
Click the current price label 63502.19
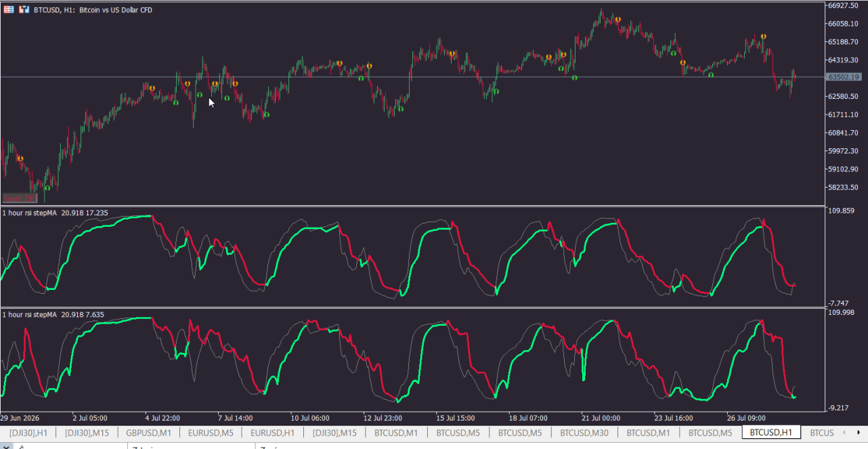[844, 77]
